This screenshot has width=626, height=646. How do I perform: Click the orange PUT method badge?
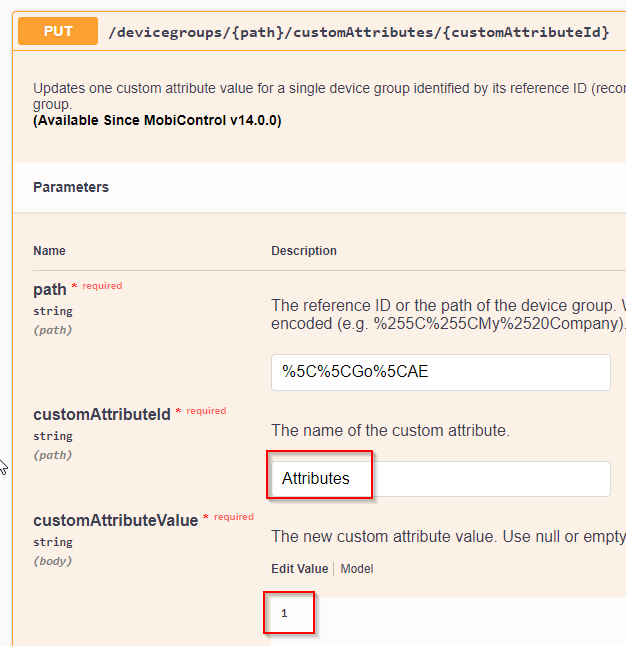[x=58, y=31]
